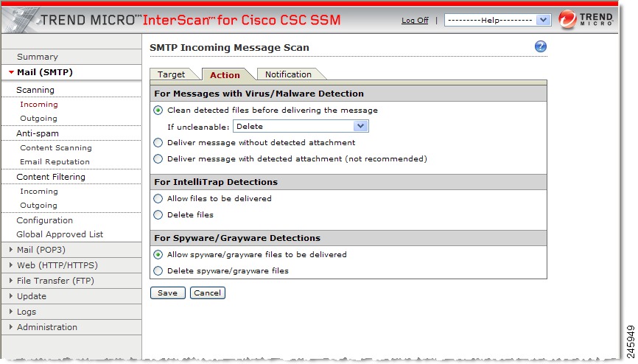Expand the Administration section
The image size is (638, 364).
[11, 327]
